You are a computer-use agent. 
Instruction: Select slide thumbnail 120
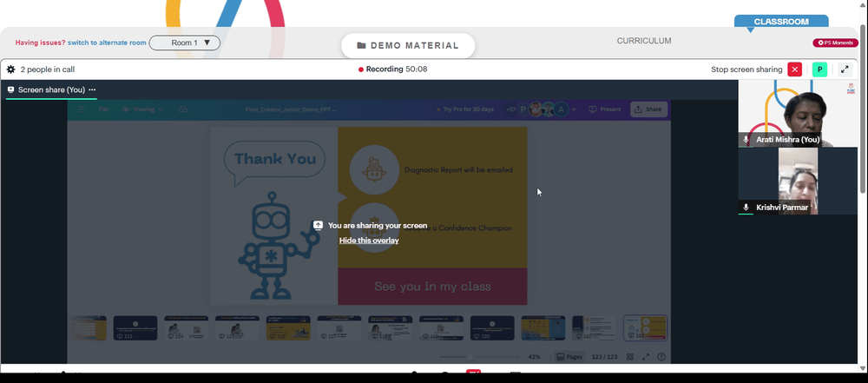492,327
